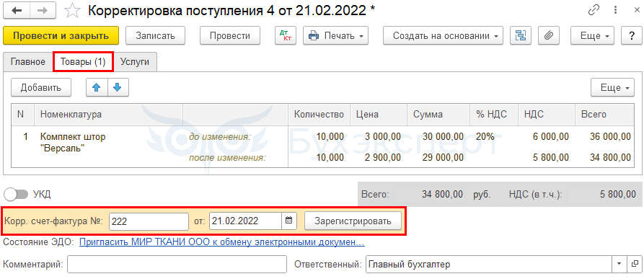Click the Зарегистрировать button
644x279 pixels.
pyautogui.click(x=353, y=221)
